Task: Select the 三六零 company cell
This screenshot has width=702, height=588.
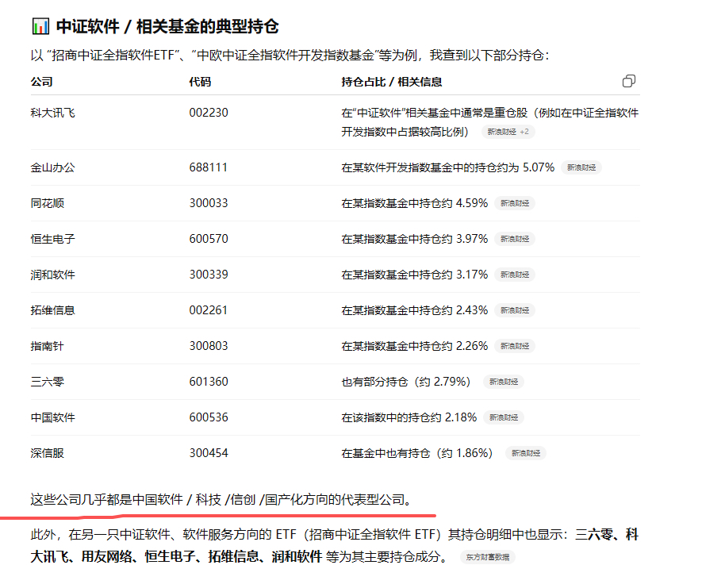Action: click(x=47, y=382)
